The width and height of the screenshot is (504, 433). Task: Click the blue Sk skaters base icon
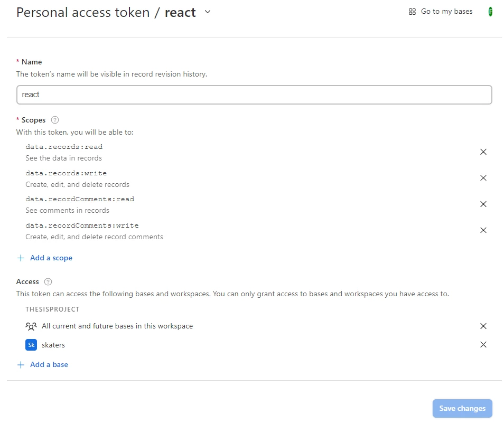point(31,345)
